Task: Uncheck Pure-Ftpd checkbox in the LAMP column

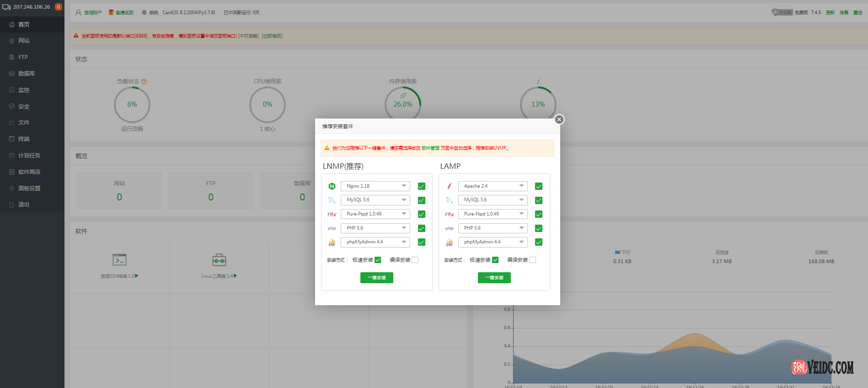Action: tap(538, 214)
